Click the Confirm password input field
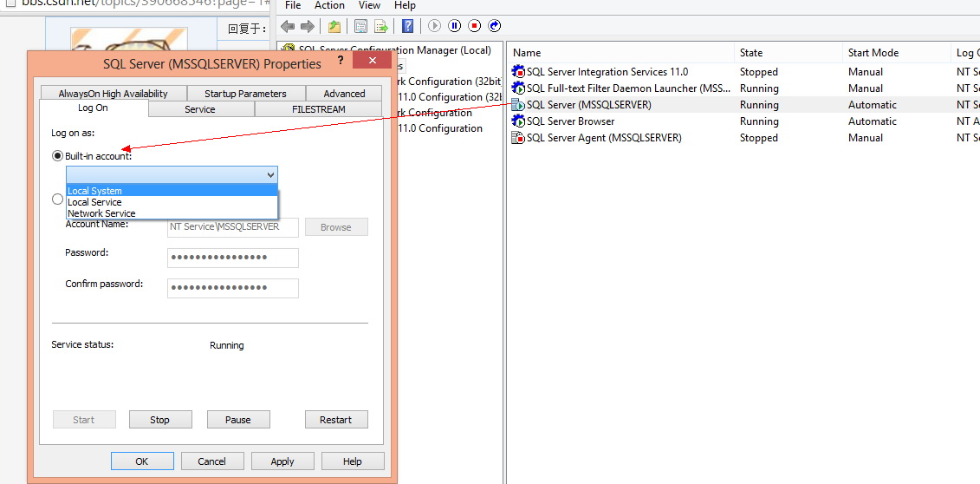The width and height of the screenshot is (980, 484). 233,288
